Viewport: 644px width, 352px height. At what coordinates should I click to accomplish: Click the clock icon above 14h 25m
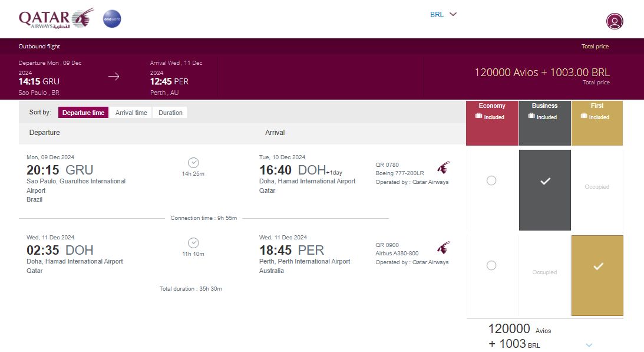[x=193, y=163]
